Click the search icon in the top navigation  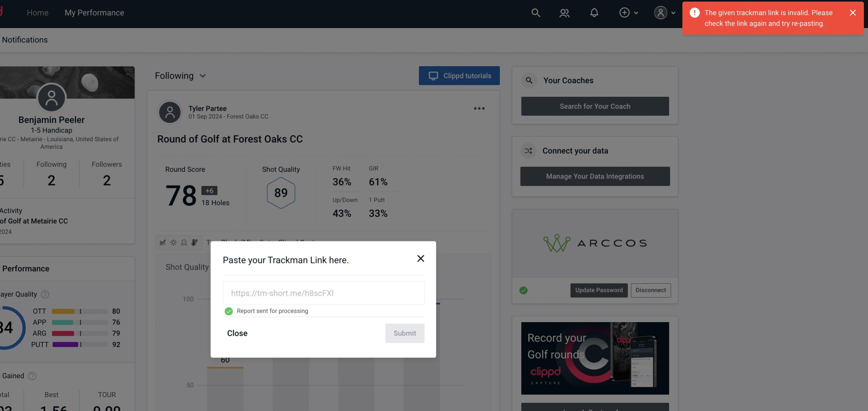535,12
